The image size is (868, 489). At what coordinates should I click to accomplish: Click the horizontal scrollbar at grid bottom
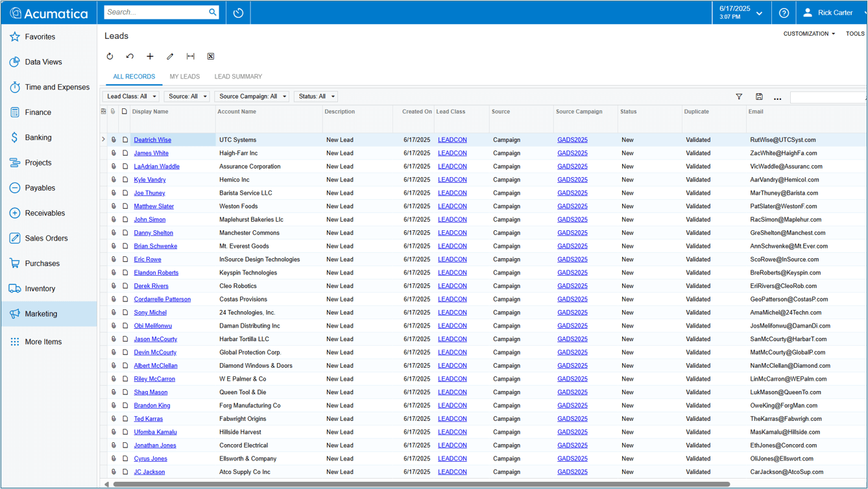pyautogui.click(x=422, y=484)
